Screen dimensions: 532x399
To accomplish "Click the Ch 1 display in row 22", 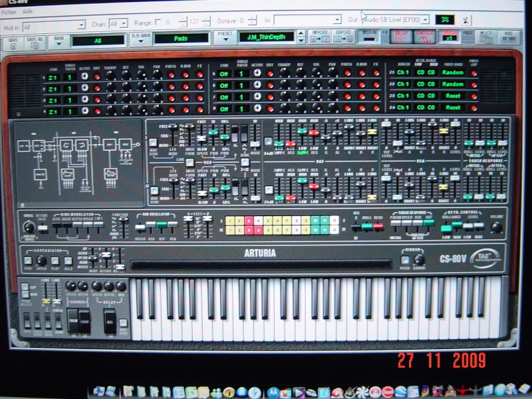I will pyautogui.click(x=403, y=84).
